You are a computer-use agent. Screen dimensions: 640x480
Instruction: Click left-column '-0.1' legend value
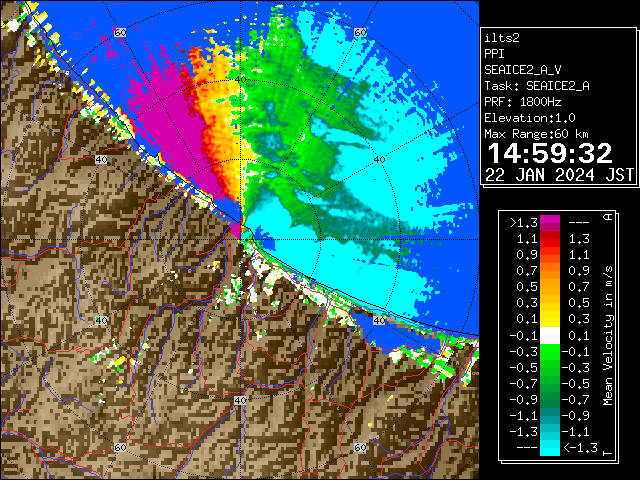(x=524, y=336)
